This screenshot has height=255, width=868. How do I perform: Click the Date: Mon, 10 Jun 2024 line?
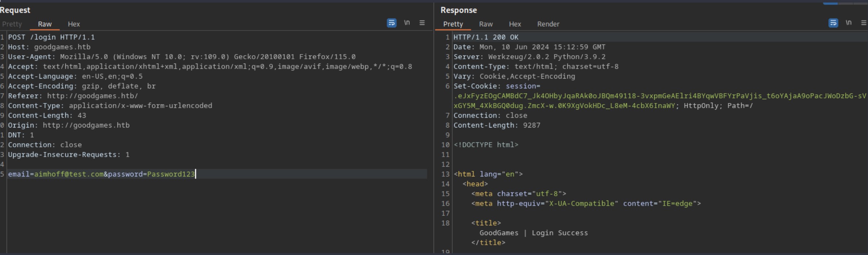click(x=529, y=47)
